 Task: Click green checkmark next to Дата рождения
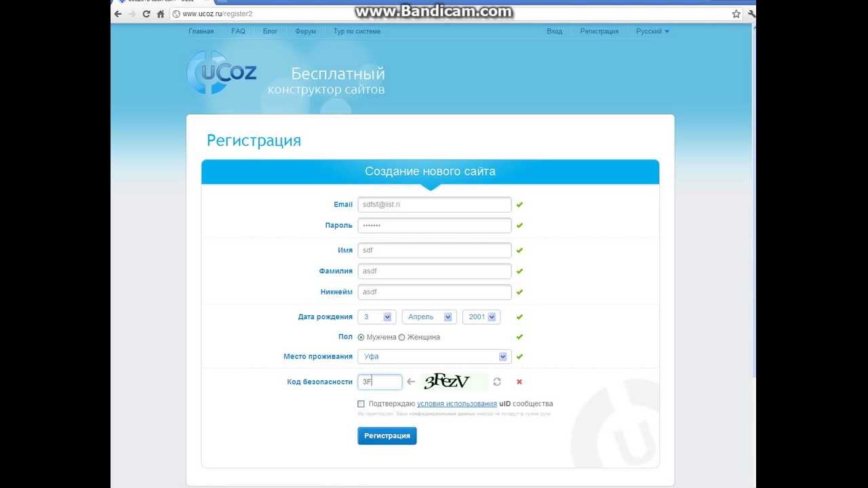519,317
